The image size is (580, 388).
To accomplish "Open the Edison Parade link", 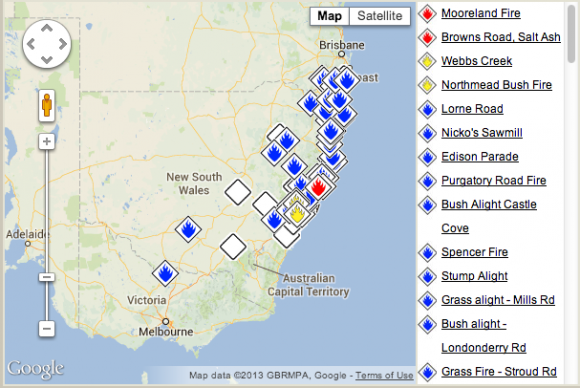I will [x=480, y=157].
